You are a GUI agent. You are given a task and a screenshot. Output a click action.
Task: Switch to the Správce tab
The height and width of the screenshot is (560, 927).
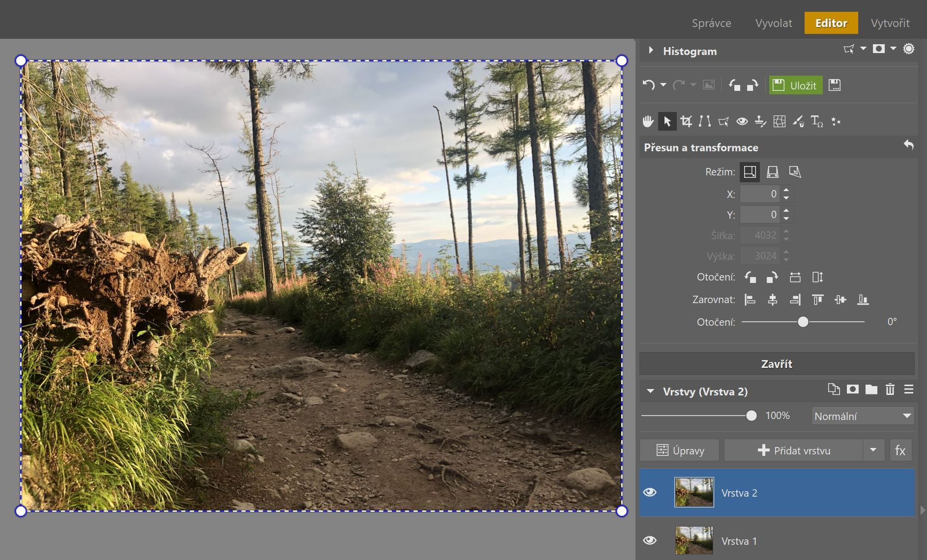711,23
